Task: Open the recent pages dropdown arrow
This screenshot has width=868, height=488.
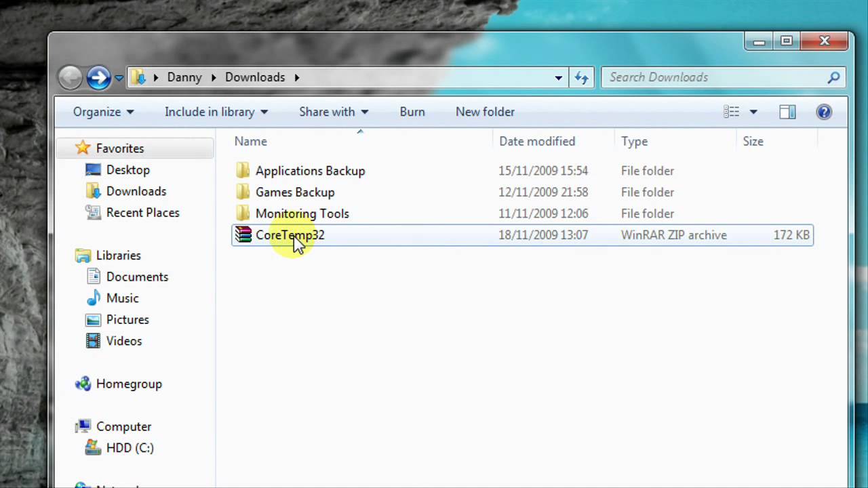Action: tap(119, 78)
